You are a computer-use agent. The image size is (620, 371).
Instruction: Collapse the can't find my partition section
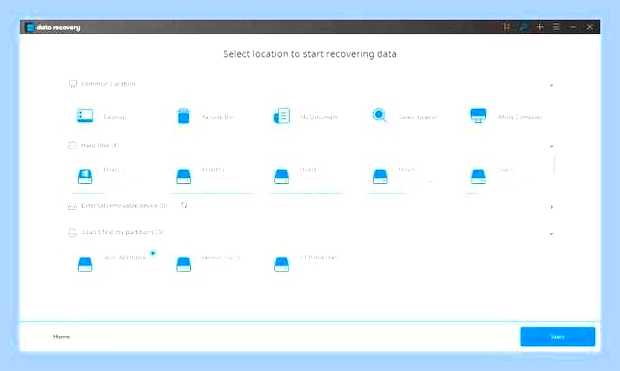(x=551, y=234)
